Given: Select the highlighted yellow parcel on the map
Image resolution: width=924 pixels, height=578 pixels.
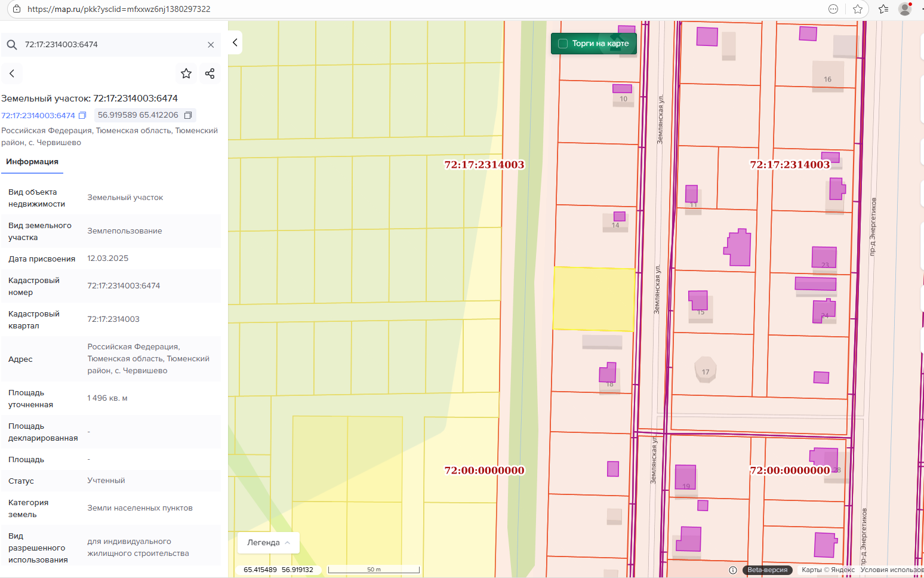Looking at the screenshot, I should click(x=594, y=299).
